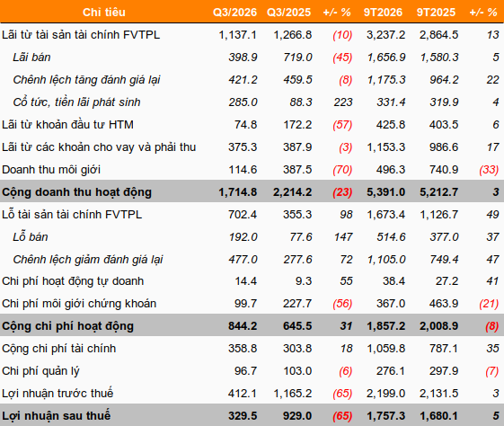Click the value 74.8 in HTM row
This screenshot has width=504, height=426.
click(245, 125)
